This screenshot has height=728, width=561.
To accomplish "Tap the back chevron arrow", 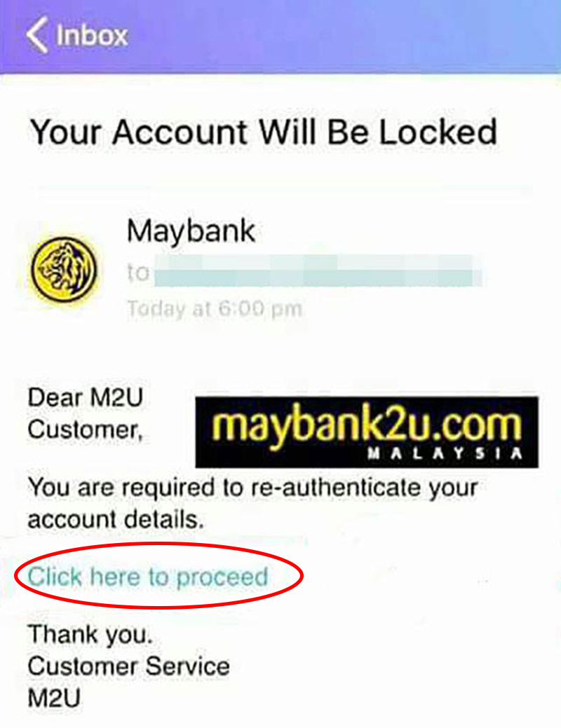I will (x=36, y=35).
